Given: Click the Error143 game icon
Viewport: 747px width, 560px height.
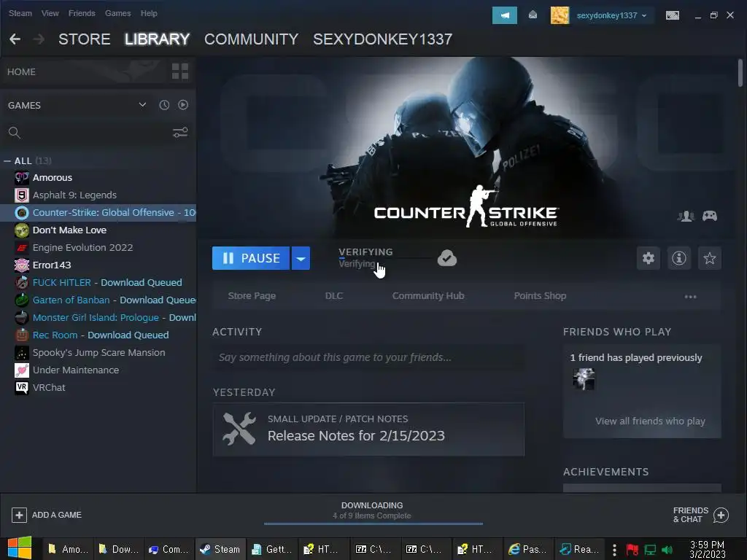Looking at the screenshot, I should click(x=21, y=265).
